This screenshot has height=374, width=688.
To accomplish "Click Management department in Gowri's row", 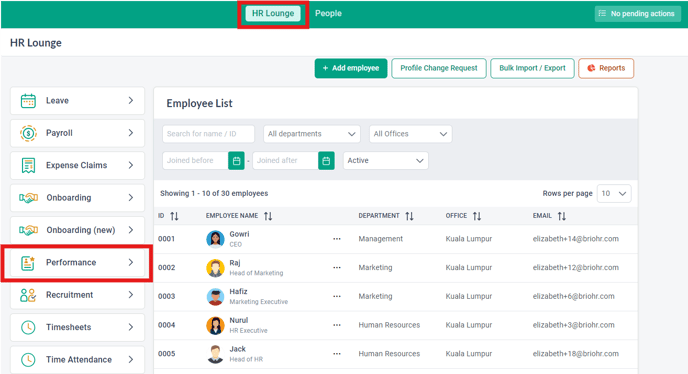I will (x=380, y=239).
